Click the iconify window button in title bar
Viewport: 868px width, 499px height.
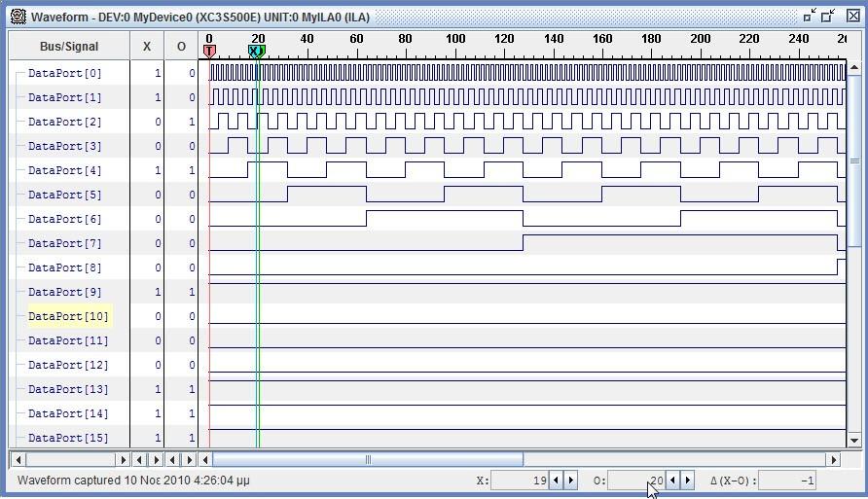(810, 16)
